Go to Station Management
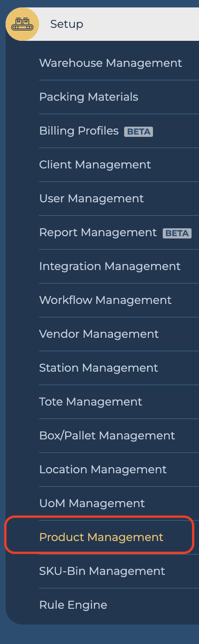The width and height of the screenshot is (199, 644). pos(99,368)
